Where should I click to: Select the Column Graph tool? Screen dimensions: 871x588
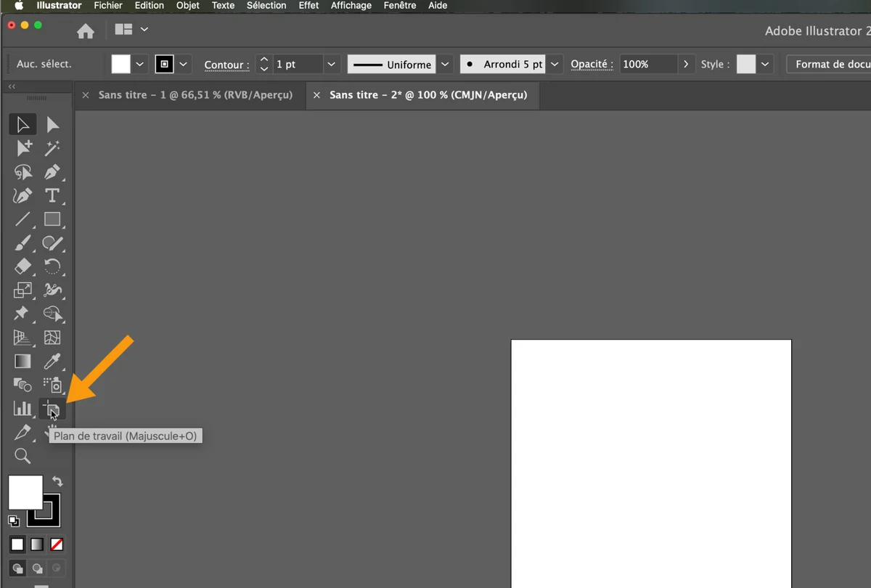click(x=23, y=409)
